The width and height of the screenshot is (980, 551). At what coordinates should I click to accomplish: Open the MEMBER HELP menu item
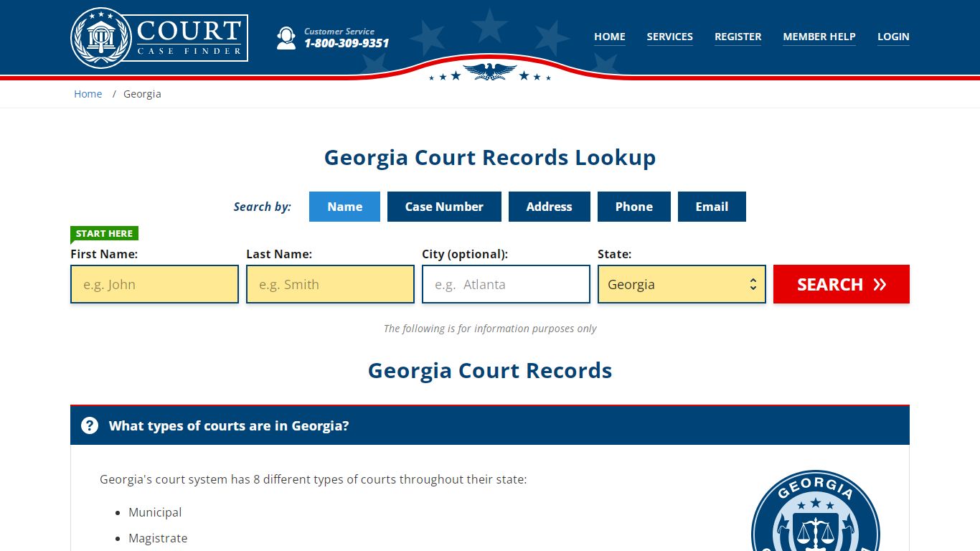pos(819,37)
